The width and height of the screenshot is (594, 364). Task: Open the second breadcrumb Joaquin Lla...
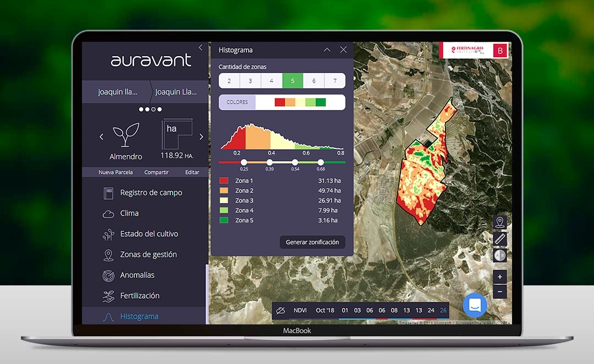(176, 92)
